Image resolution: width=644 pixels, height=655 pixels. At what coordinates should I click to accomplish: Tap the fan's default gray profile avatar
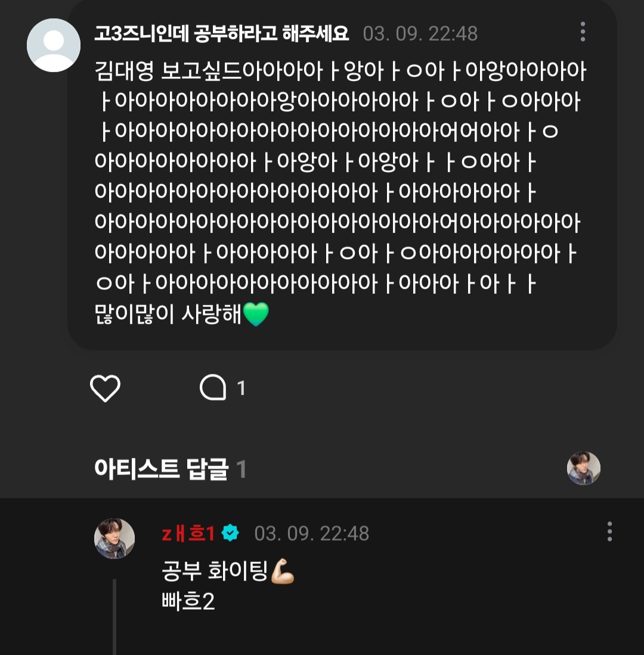(54, 45)
